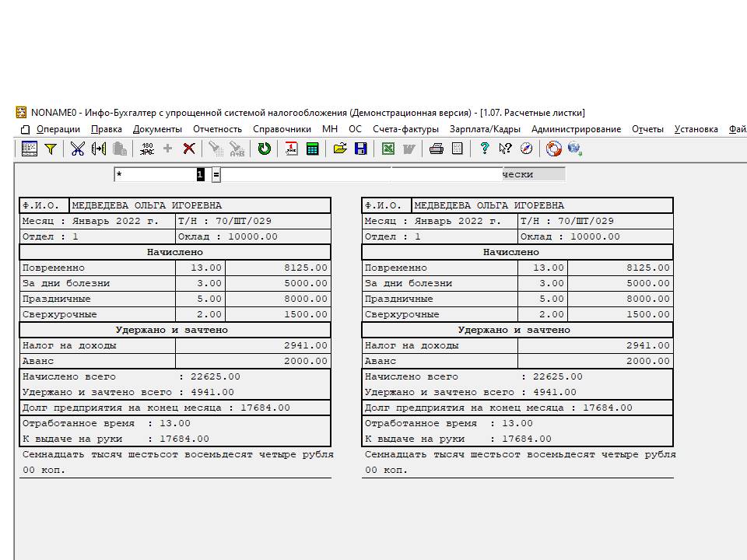
Task: Click amount 1500.00 in right payslip
Action: pos(648,314)
